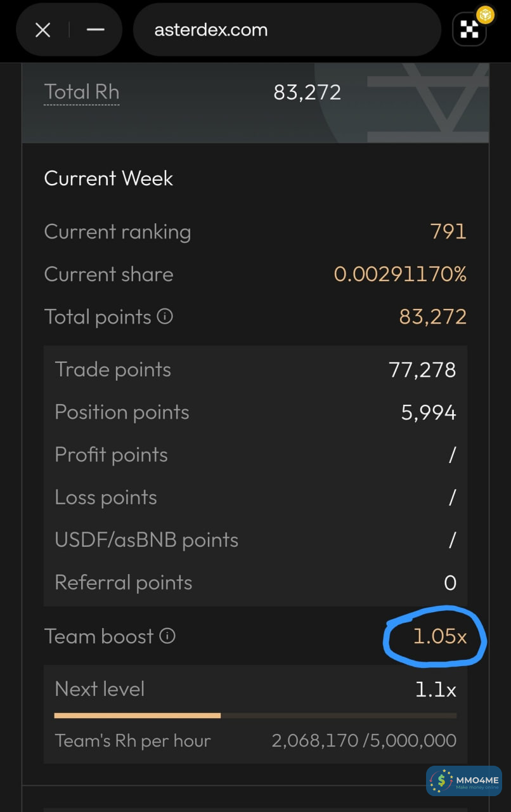511x812 pixels.
Task: Tap the asterdex.com address bar
Action: [287, 30]
